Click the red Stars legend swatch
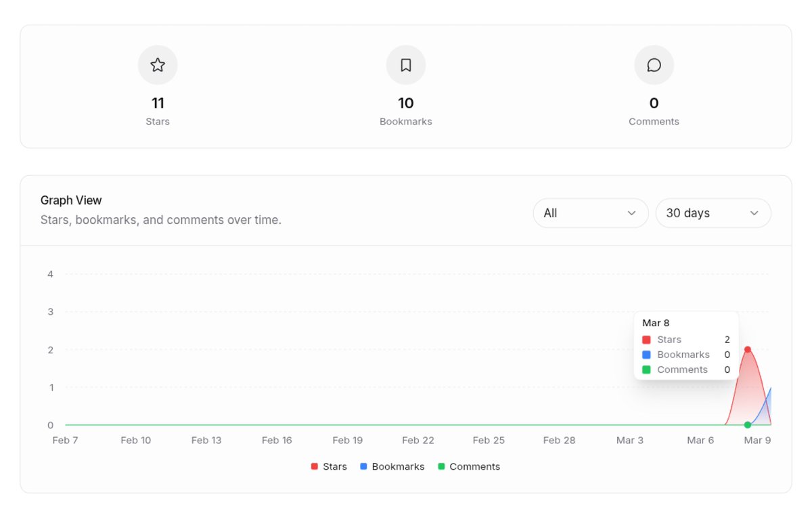 click(x=314, y=466)
